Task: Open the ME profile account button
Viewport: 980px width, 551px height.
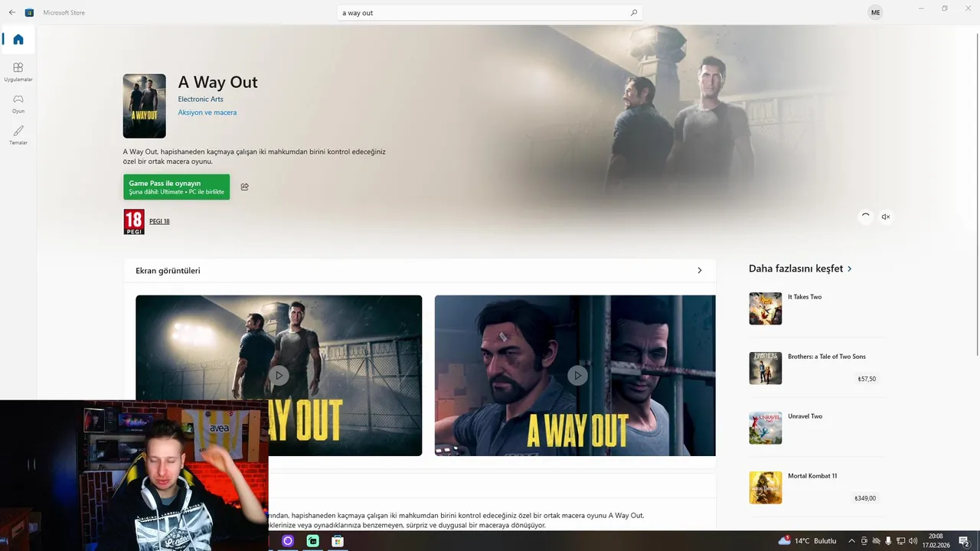Action: 875,12
